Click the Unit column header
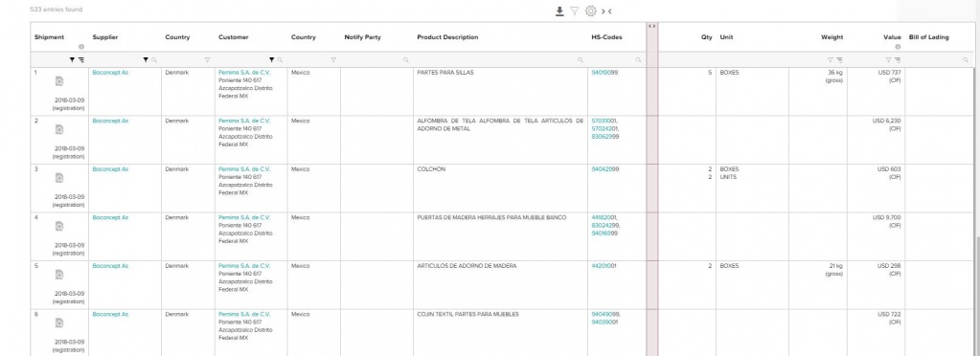Image resolution: width=980 pixels, height=356 pixels. (x=726, y=37)
